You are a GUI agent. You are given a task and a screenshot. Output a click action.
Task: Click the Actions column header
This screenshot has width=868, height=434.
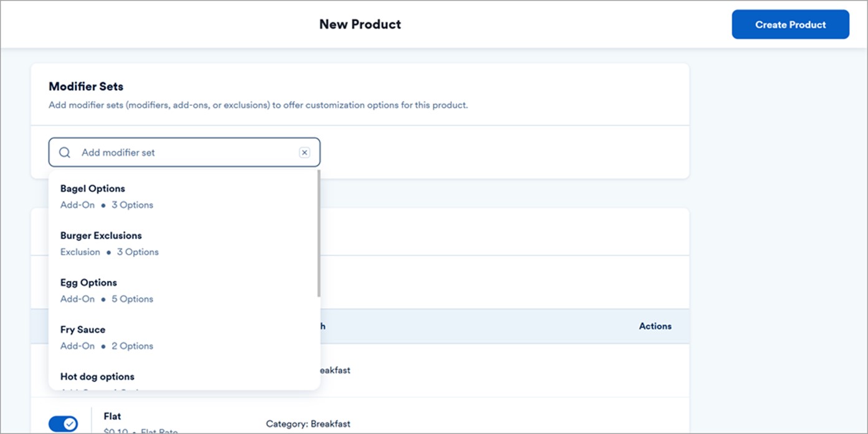pos(655,326)
